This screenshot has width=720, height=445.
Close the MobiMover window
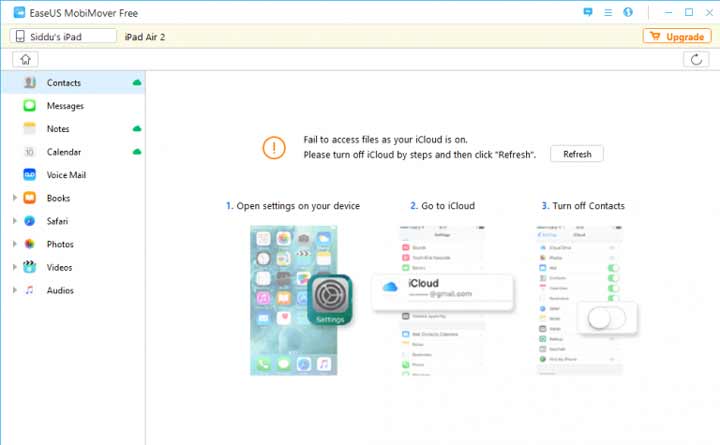709,12
